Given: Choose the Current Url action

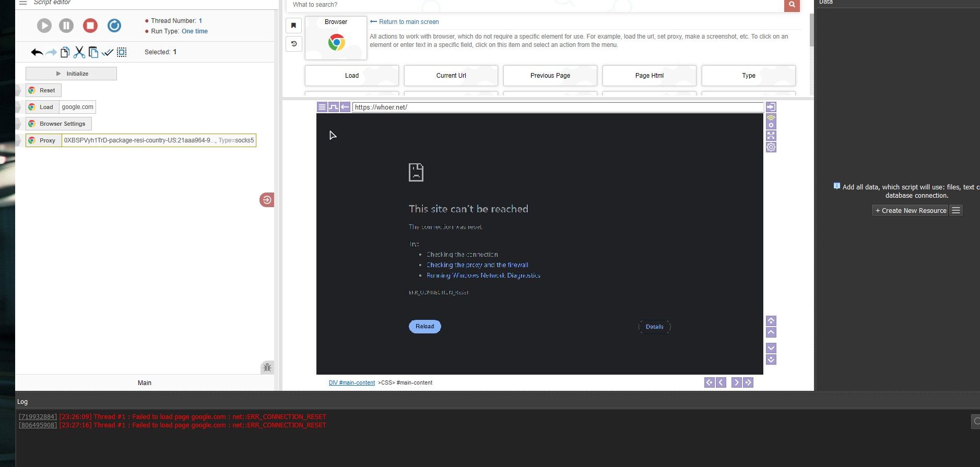Looking at the screenshot, I should click(x=451, y=76).
